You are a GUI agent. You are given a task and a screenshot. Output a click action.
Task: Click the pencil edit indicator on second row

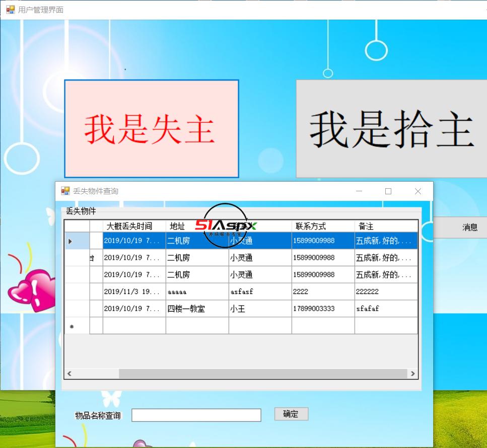pos(91,258)
